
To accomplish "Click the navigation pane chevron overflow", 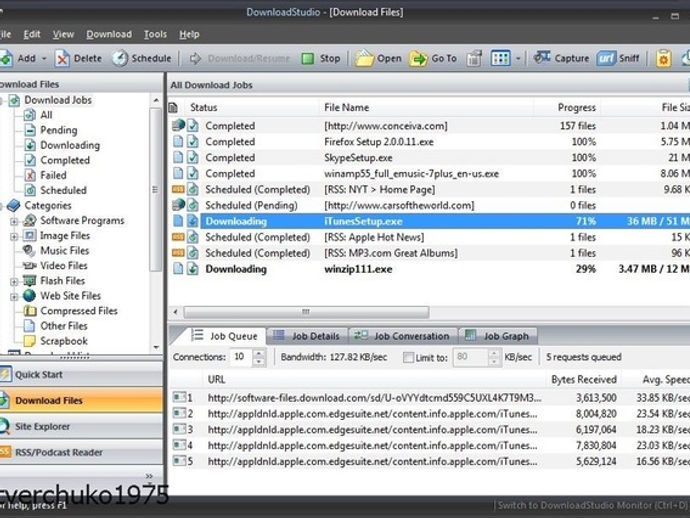I will click(x=149, y=476).
